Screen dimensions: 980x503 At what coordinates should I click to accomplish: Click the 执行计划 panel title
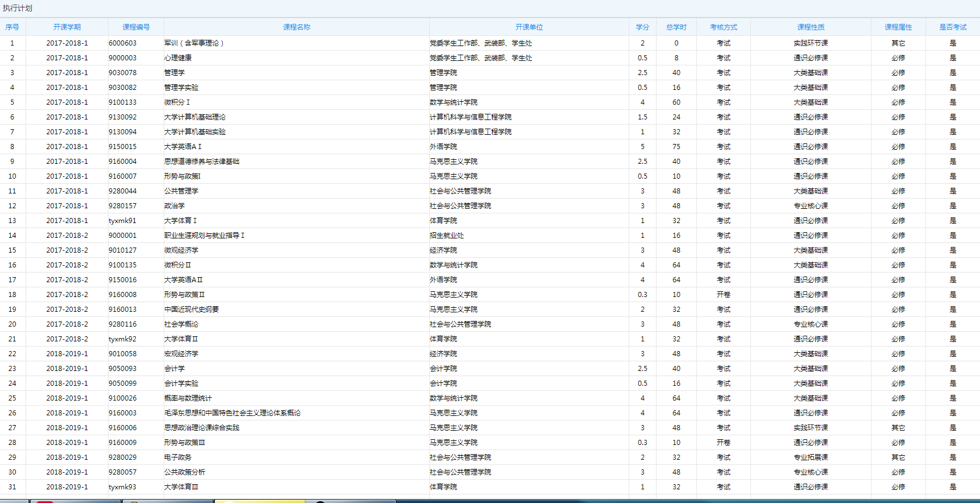click(x=18, y=8)
